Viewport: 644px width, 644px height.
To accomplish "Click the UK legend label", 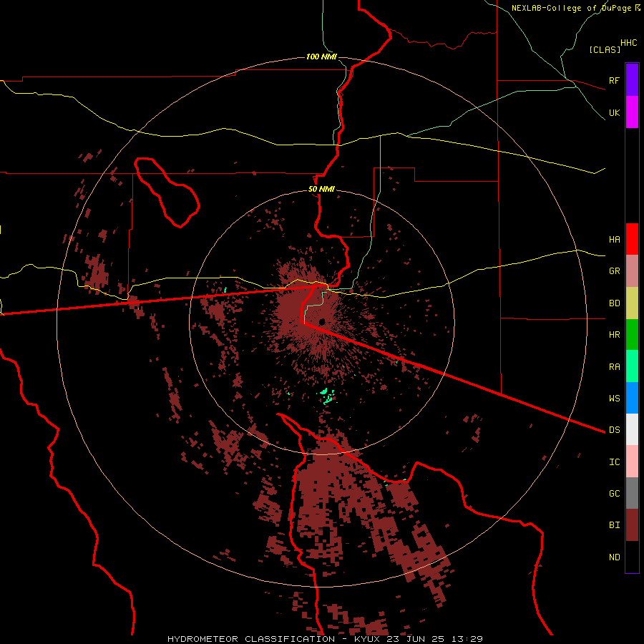I will pyautogui.click(x=614, y=112).
